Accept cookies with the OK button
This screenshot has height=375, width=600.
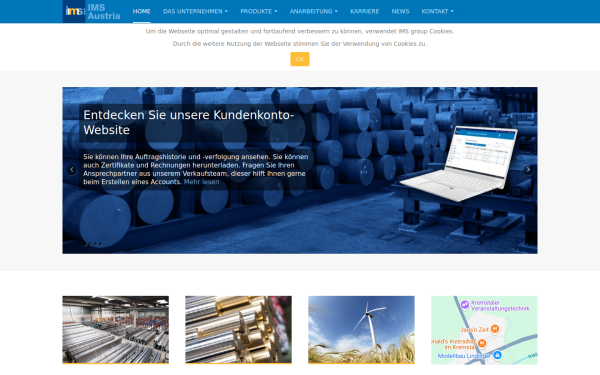click(x=300, y=59)
